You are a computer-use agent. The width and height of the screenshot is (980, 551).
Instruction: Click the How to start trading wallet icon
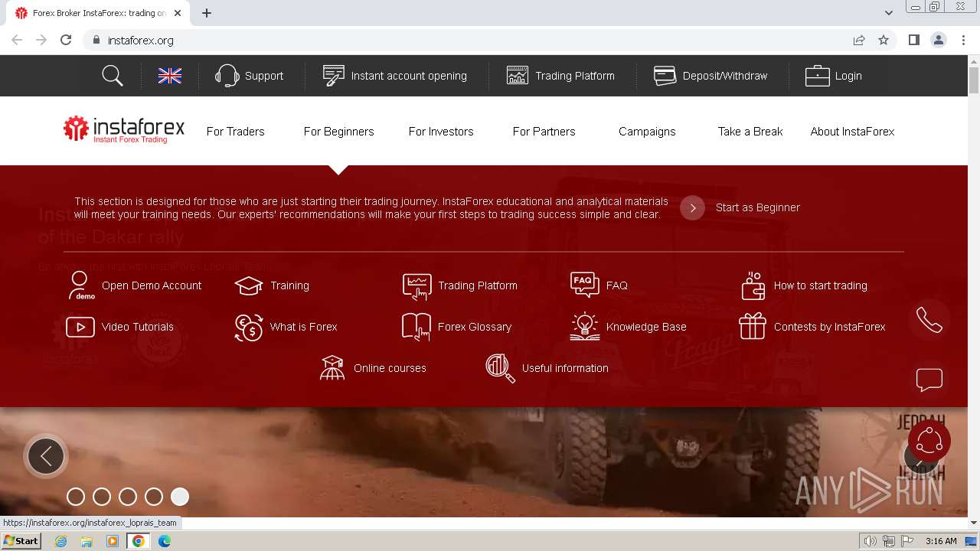pyautogui.click(x=753, y=285)
